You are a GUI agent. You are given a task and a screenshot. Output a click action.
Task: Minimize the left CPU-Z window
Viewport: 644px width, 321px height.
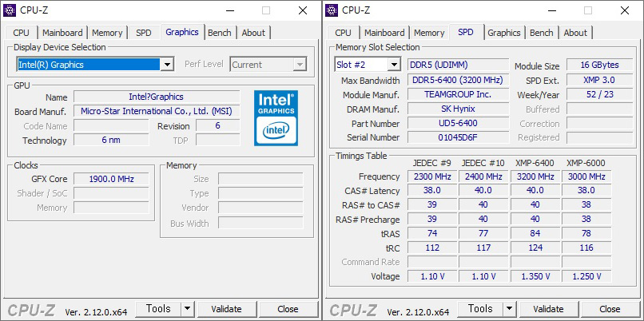tap(229, 10)
